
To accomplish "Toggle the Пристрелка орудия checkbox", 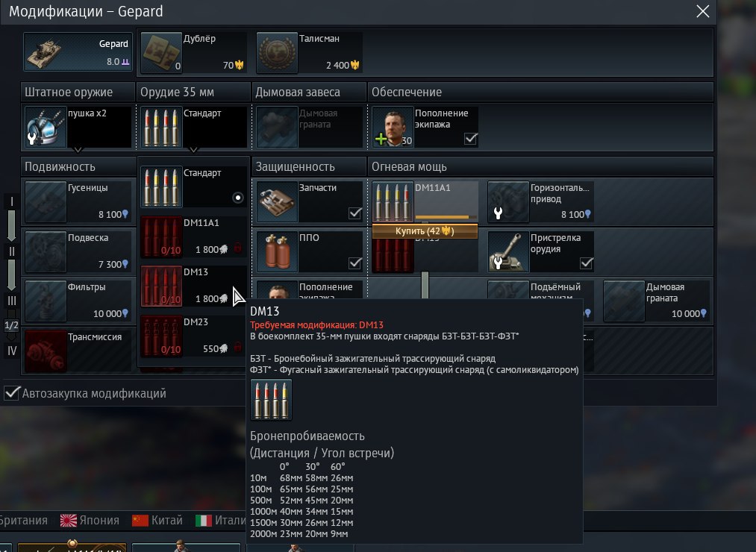I will click(x=587, y=263).
